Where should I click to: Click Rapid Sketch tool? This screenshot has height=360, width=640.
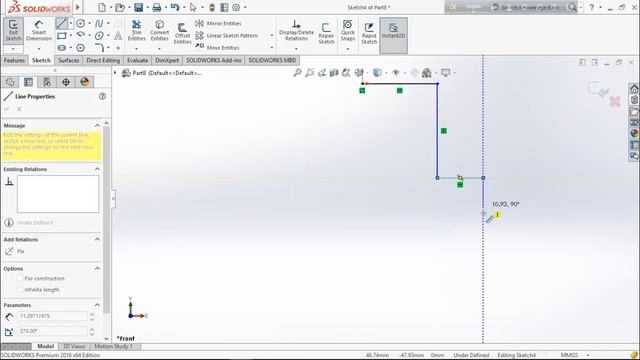point(369,33)
